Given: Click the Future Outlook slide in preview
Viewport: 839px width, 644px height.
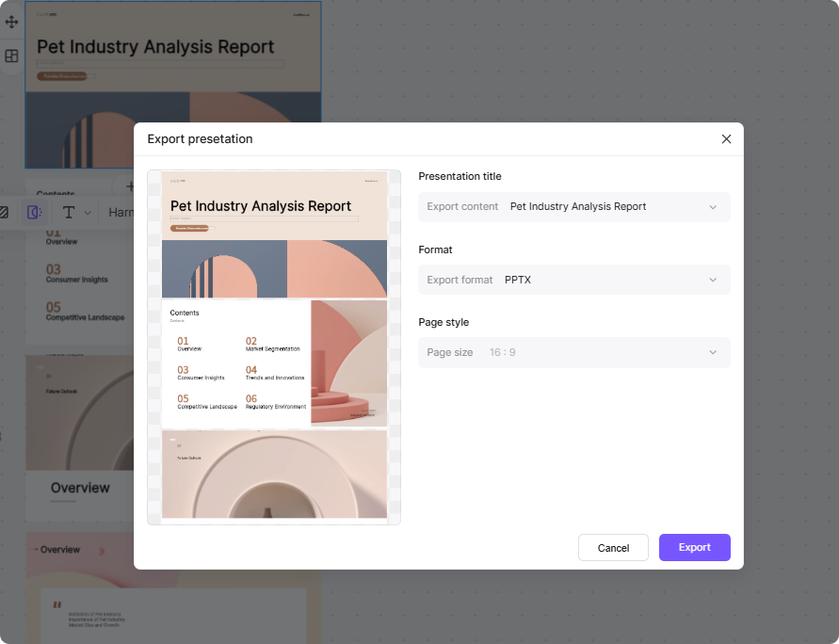Looking at the screenshot, I should 274,474.
